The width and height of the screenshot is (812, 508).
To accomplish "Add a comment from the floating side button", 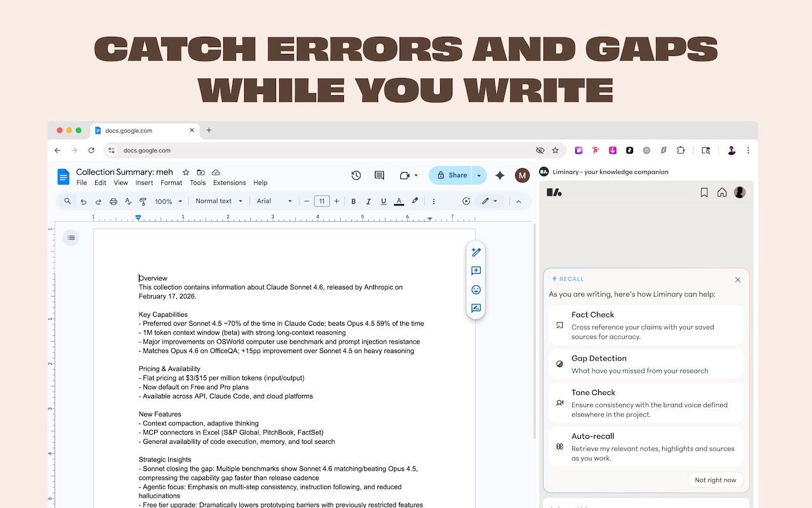I will click(x=476, y=271).
